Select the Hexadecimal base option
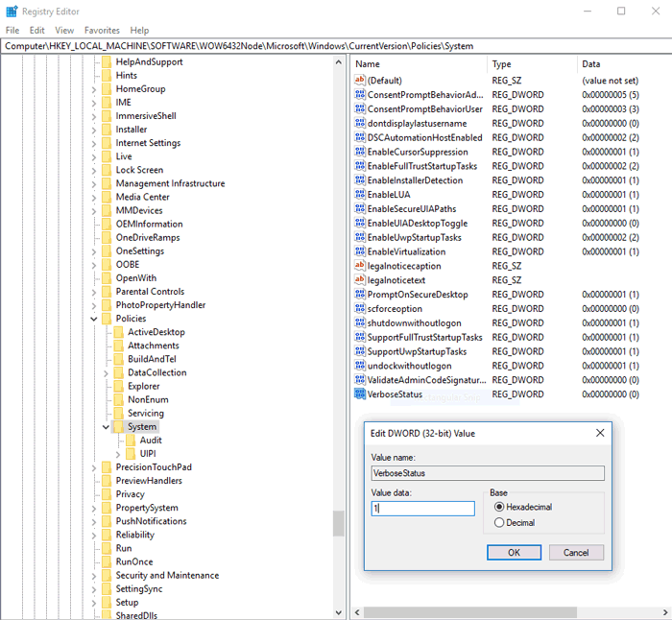 coord(499,507)
